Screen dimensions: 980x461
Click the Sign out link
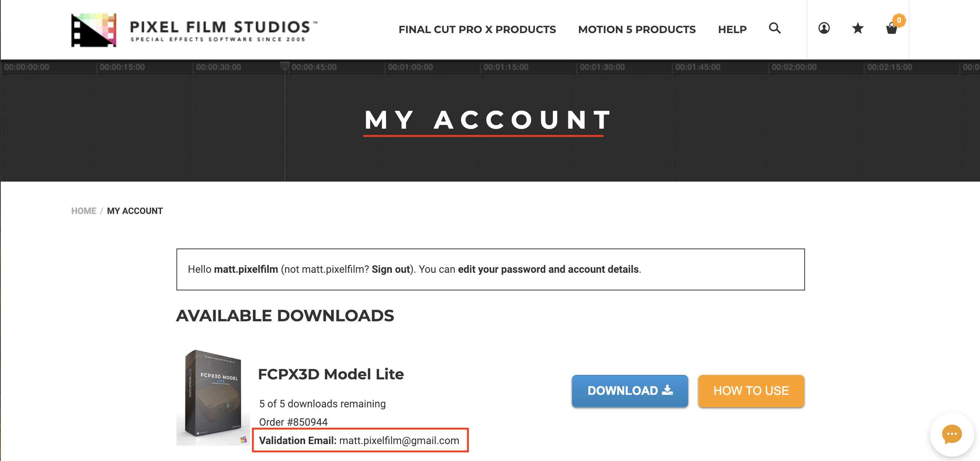click(x=391, y=269)
